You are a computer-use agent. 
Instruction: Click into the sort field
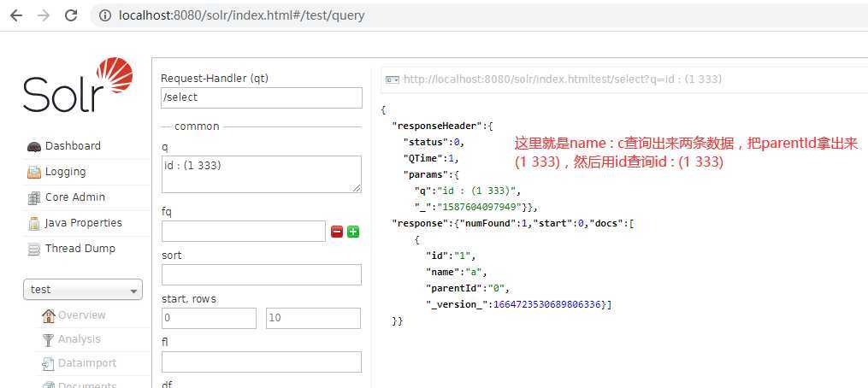coord(262,274)
